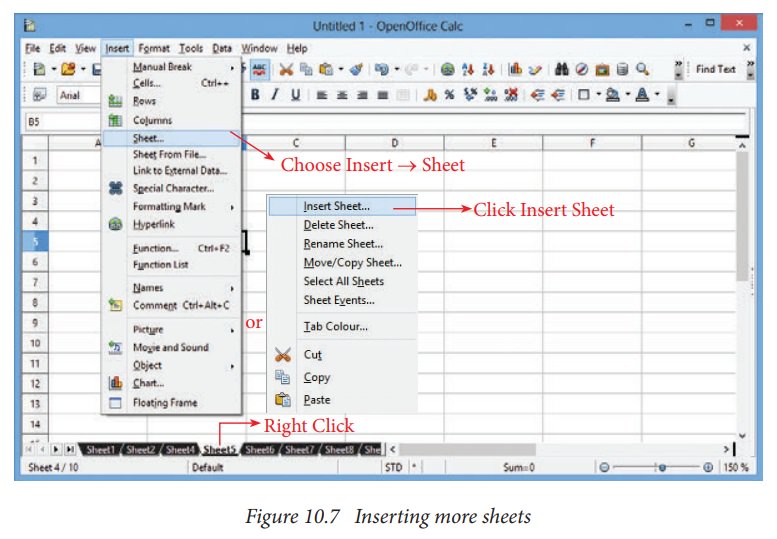Click the zoom slider handle
The height and width of the screenshot is (539, 777).
coord(662,467)
